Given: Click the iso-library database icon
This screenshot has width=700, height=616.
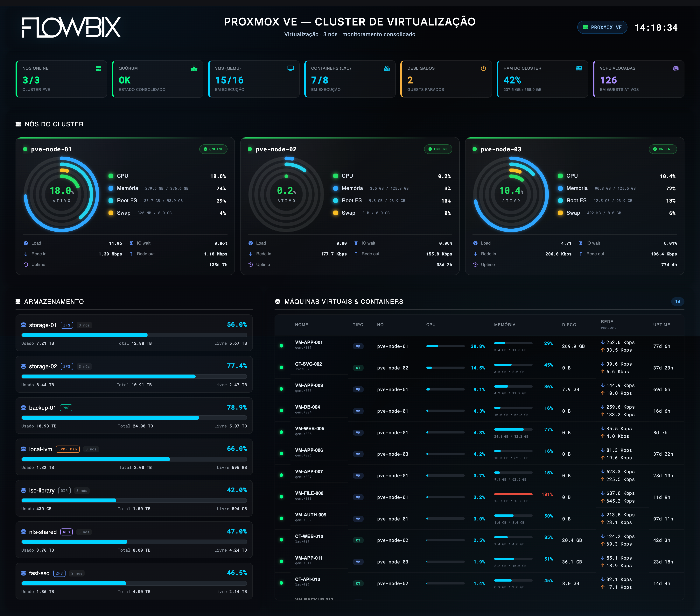Looking at the screenshot, I should [x=24, y=490].
